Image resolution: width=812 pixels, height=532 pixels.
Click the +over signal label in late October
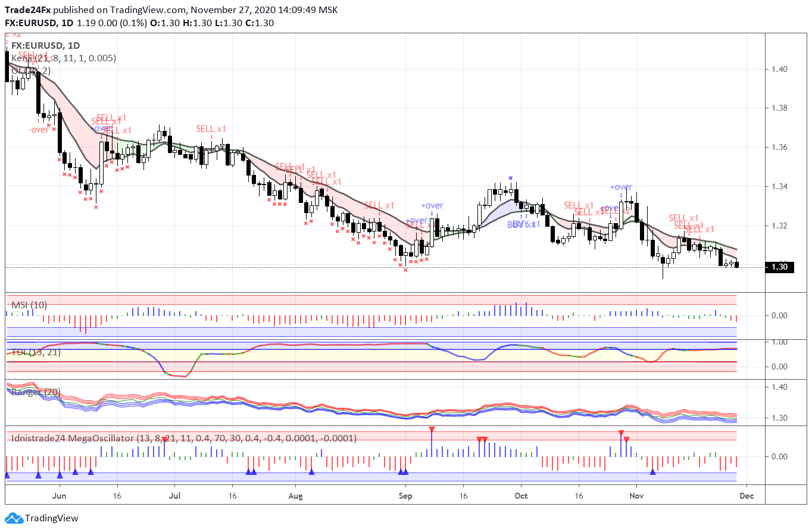coord(621,187)
